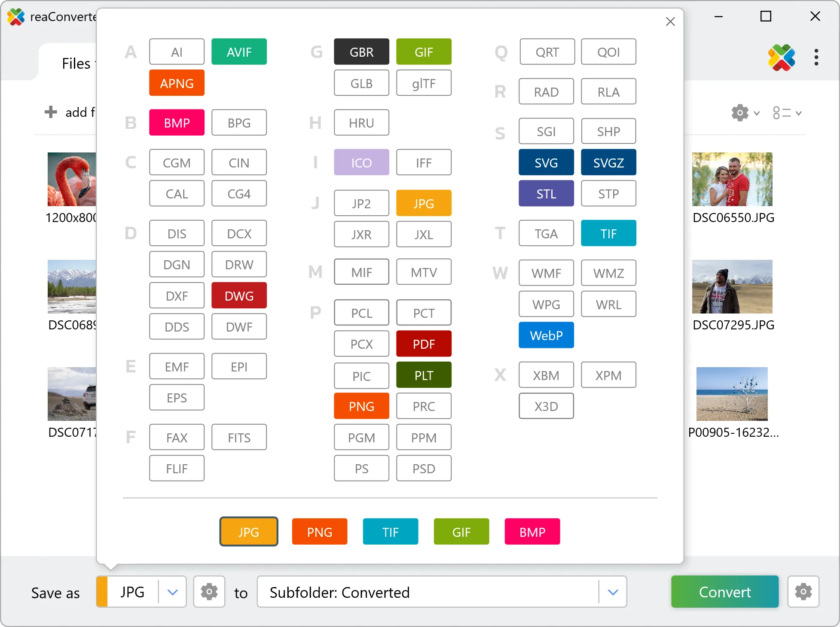Select the TGA format
This screenshot has height=627, width=840.
click(546, 233)
